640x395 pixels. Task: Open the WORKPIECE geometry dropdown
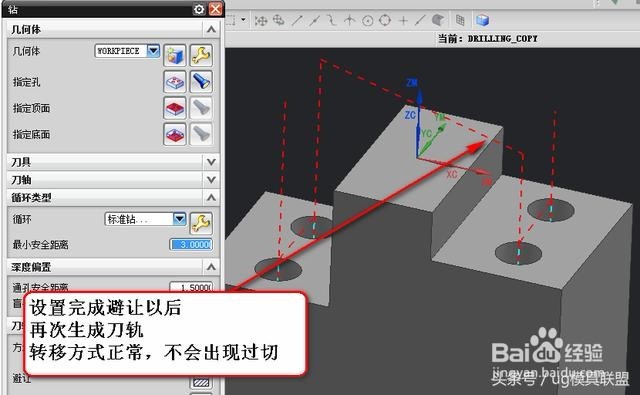153,51
